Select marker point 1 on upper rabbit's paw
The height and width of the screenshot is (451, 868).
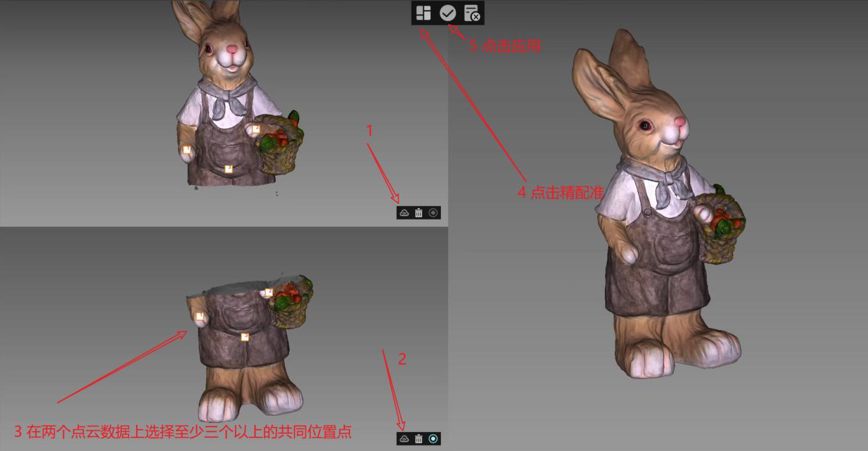(187, 150)
